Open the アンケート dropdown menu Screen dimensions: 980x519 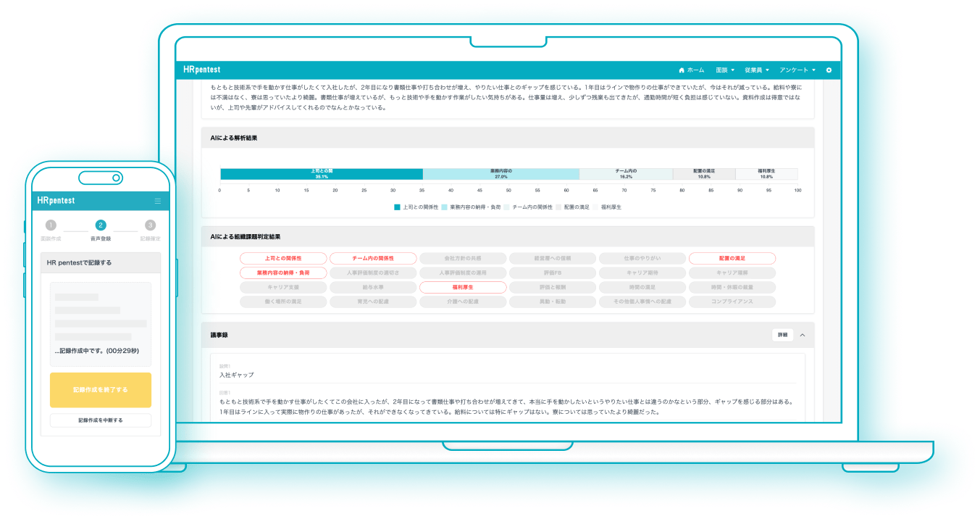pos(795,70)
